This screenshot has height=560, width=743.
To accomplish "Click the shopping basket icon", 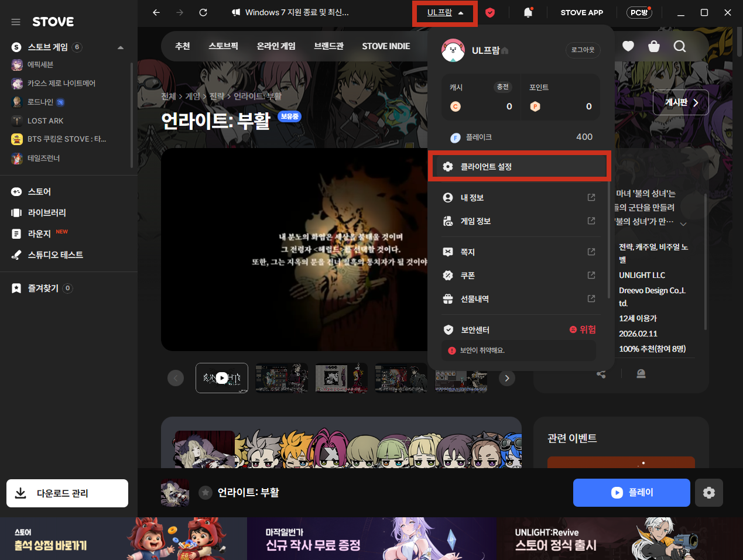I will [x=654, y=46].
